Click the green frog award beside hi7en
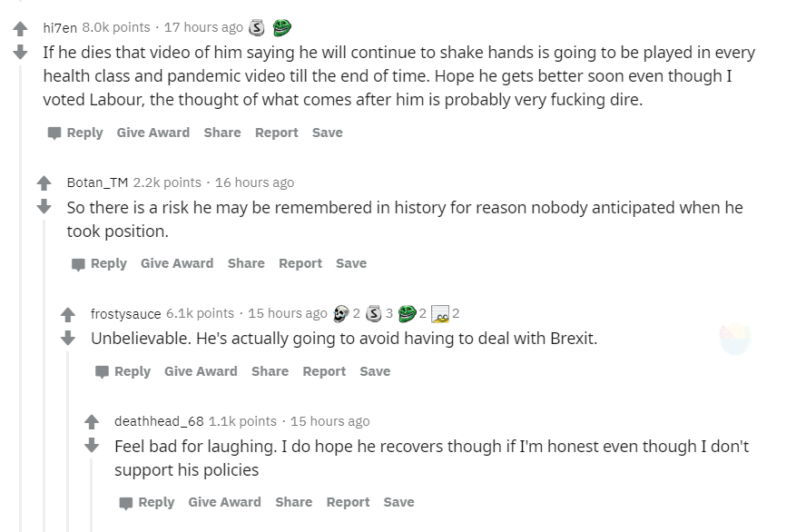The height and width of the screenshot is (532, 806). [281, 27]
